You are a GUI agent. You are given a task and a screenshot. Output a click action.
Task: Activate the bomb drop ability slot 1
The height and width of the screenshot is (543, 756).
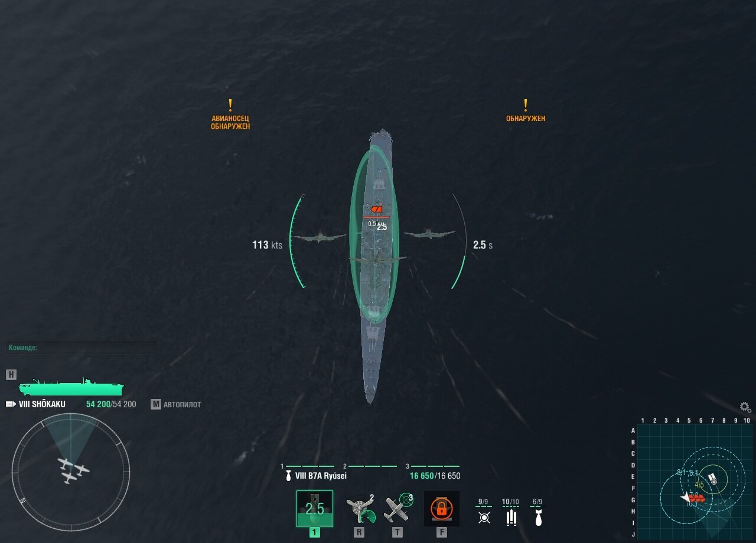tap(314, 508)
